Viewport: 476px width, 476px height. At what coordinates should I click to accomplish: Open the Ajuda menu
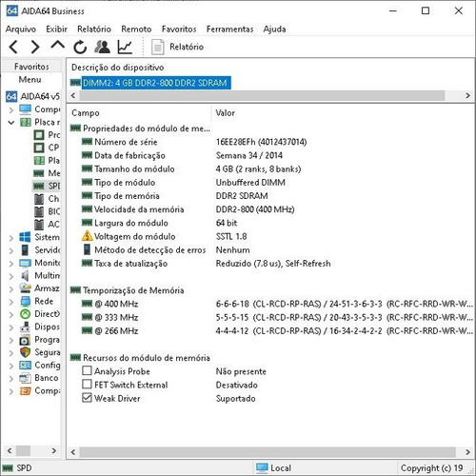point(274,30)
